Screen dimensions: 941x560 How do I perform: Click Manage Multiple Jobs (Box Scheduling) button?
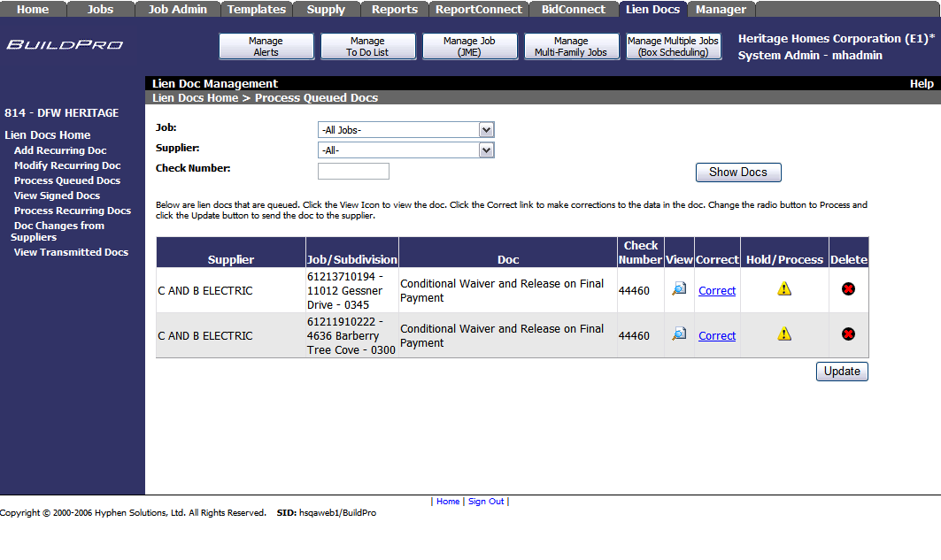[x=673, y=46]
